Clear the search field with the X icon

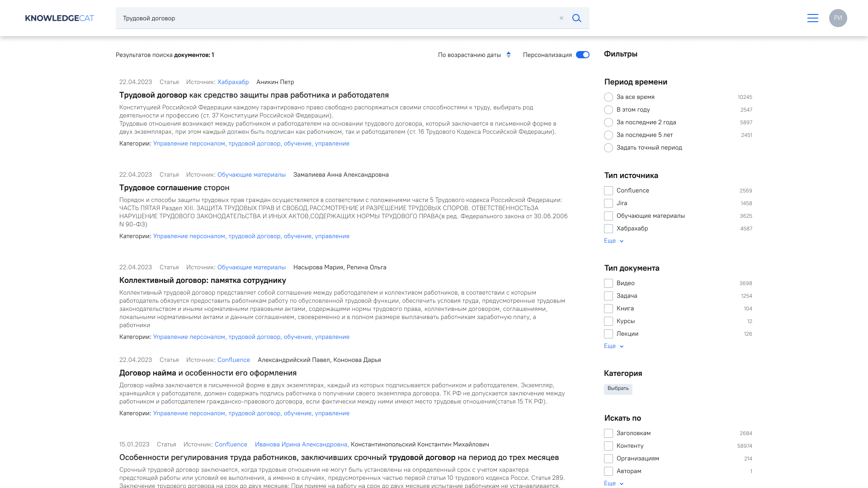(x=561, y=18)
